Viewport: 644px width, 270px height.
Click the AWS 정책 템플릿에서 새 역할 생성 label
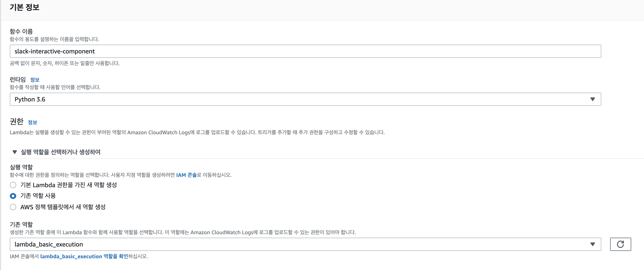click(63, 207)
